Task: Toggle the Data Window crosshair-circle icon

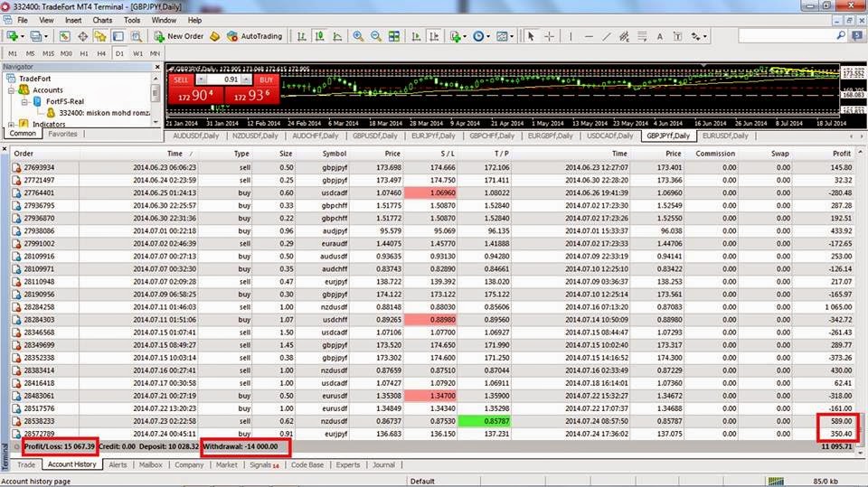Action: pos(82,36)
